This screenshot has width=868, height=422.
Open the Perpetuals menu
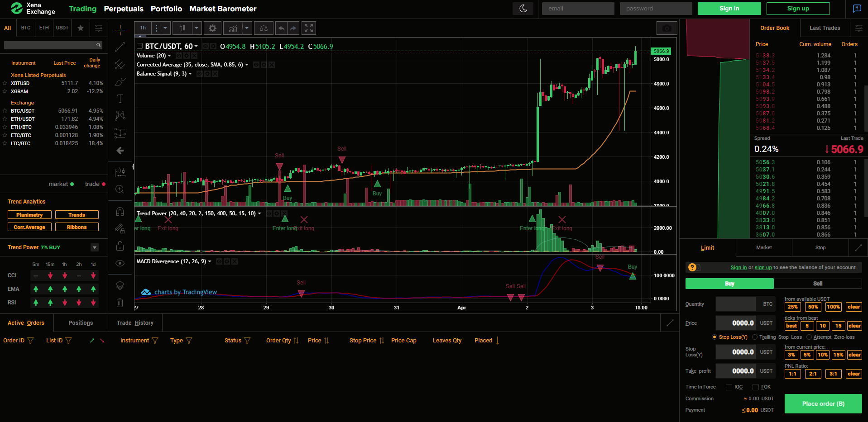coord(124,9)
